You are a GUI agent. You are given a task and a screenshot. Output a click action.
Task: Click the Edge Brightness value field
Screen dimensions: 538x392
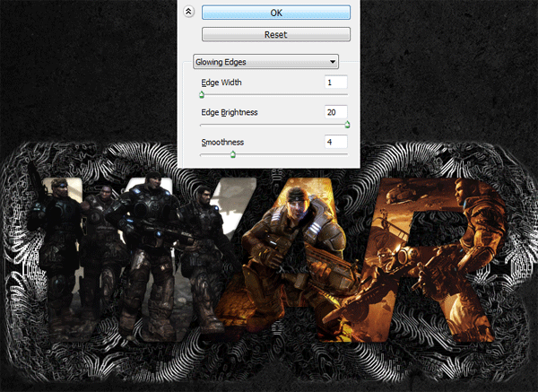335,112
